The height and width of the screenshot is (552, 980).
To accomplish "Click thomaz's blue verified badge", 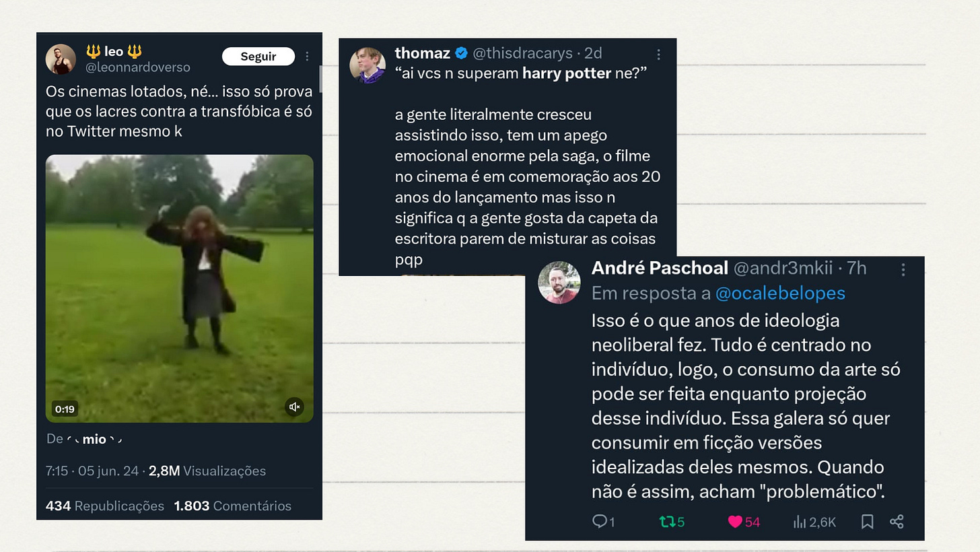I will [x=462, y=53].
